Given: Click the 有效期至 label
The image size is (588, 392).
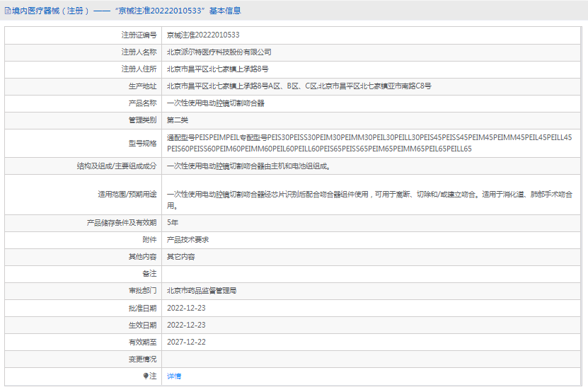Looking at the screenshot, I should (x=142, y=342).
